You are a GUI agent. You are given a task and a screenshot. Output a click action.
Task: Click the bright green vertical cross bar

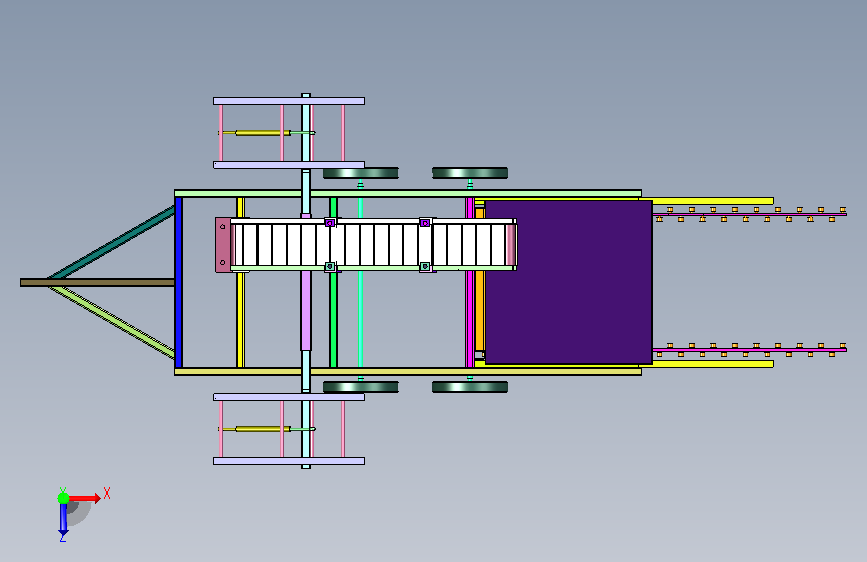click(x=333, y=318)
